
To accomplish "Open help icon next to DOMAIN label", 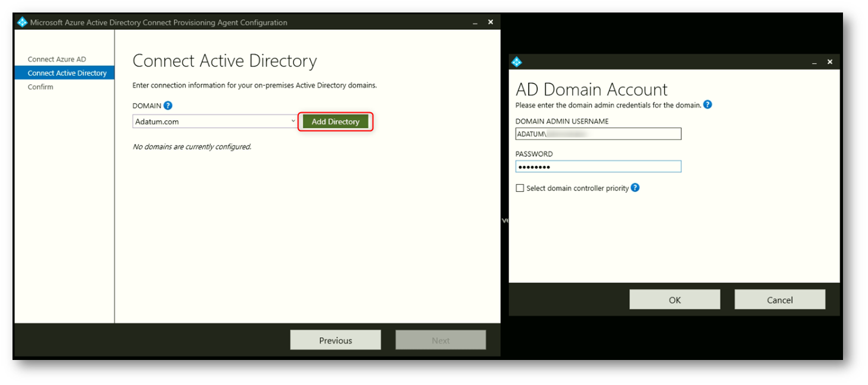I will coord(168,105).
